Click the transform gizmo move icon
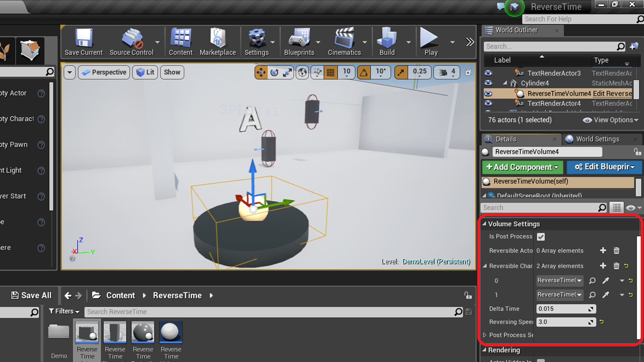The image size is (644, 362). (x=261, y=72)
